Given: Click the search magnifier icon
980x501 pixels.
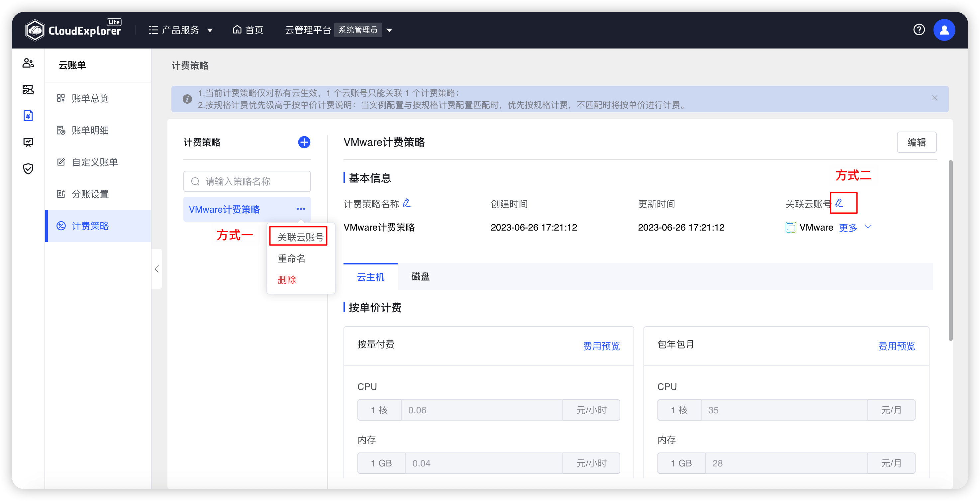Looking at the screenshot, I should pos(195,181).
